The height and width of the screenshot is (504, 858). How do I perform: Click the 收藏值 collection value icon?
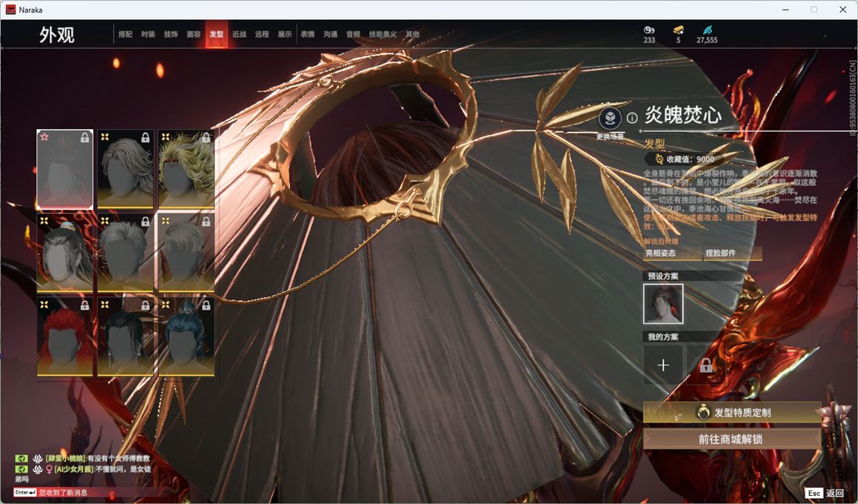pos(659,159)
